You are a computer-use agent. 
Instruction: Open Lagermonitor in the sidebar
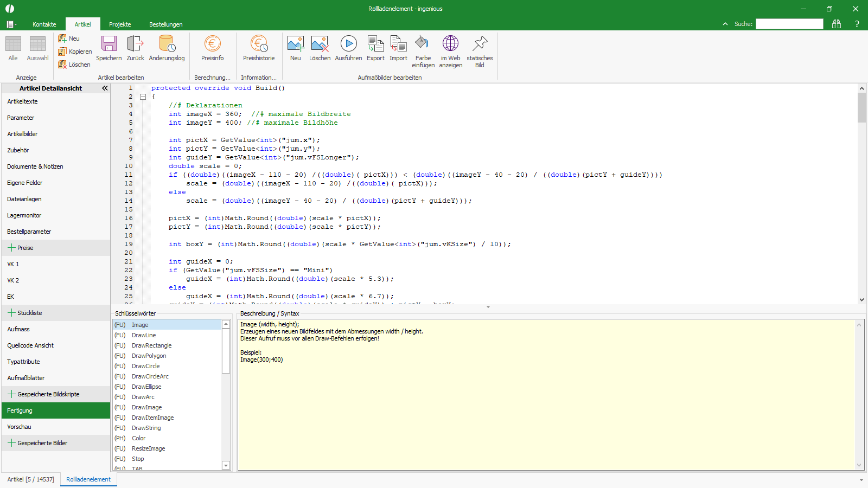pyautogui.click(x=56, y=215)
